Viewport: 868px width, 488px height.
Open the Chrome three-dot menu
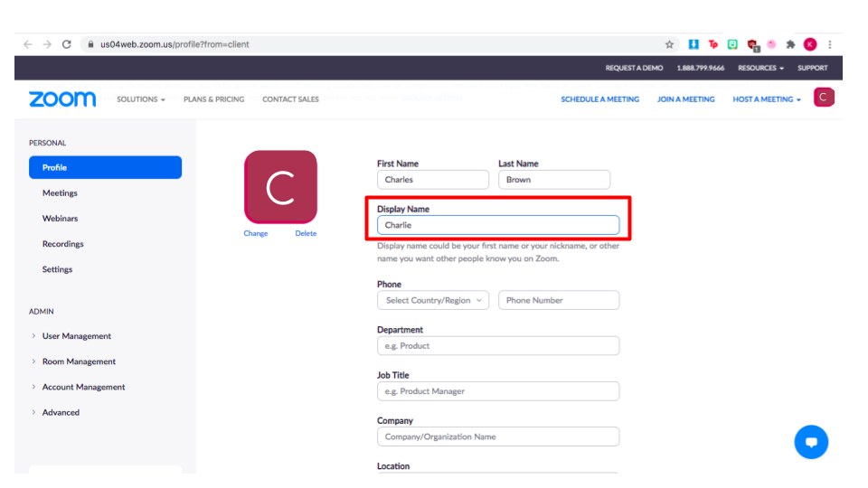coord(830,44)
